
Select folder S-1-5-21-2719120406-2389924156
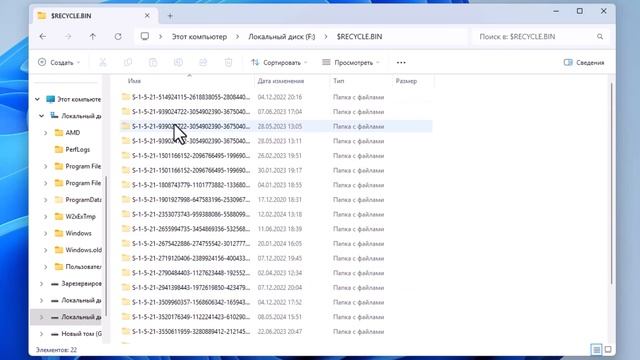click(191, 258)
